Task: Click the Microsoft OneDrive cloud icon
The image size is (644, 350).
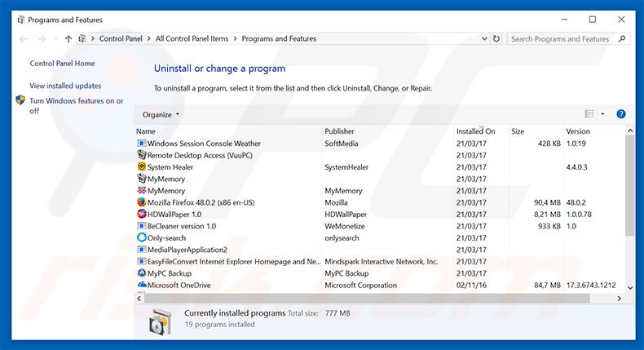Action: point(141,285)
